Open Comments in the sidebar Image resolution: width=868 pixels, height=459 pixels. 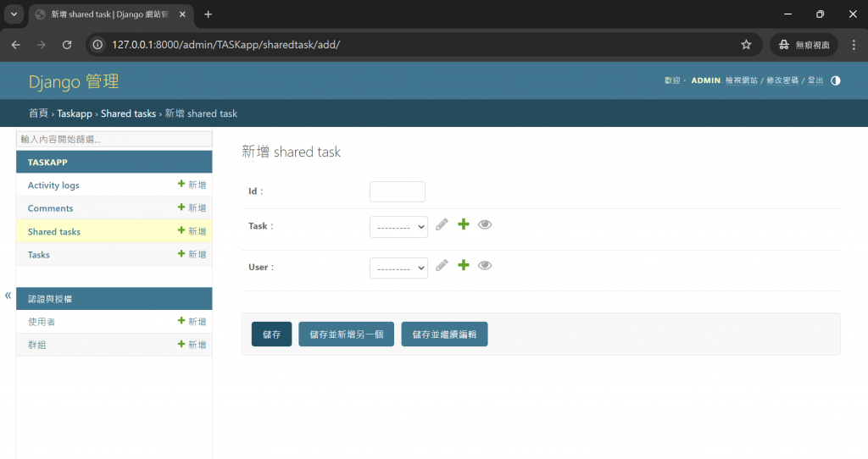[x=50, y=208]
